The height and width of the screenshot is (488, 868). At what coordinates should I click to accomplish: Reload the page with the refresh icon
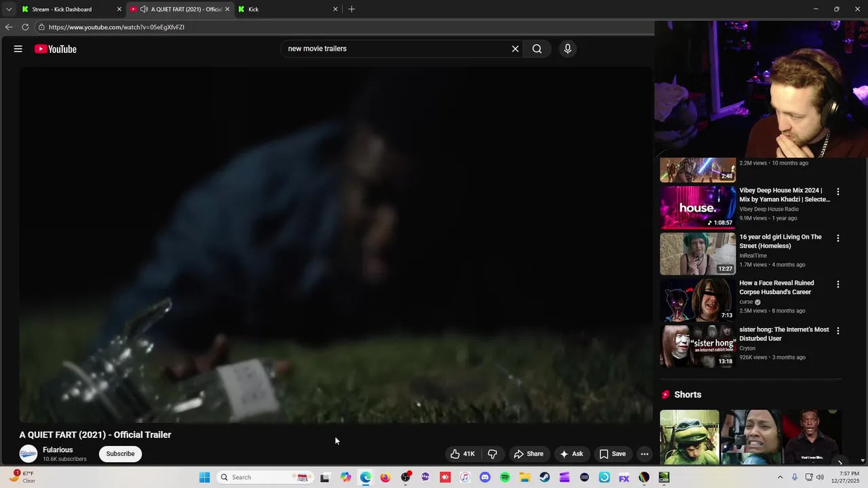click(x=25, y=27)
